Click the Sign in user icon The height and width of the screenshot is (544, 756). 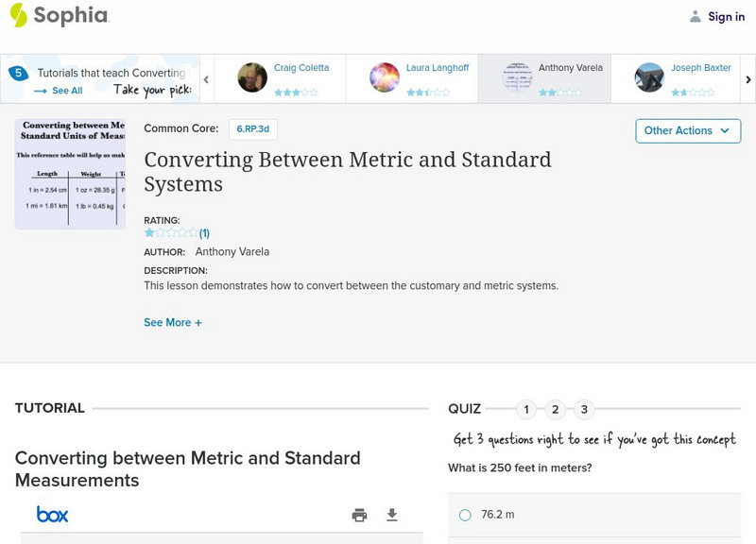[696, 16]
